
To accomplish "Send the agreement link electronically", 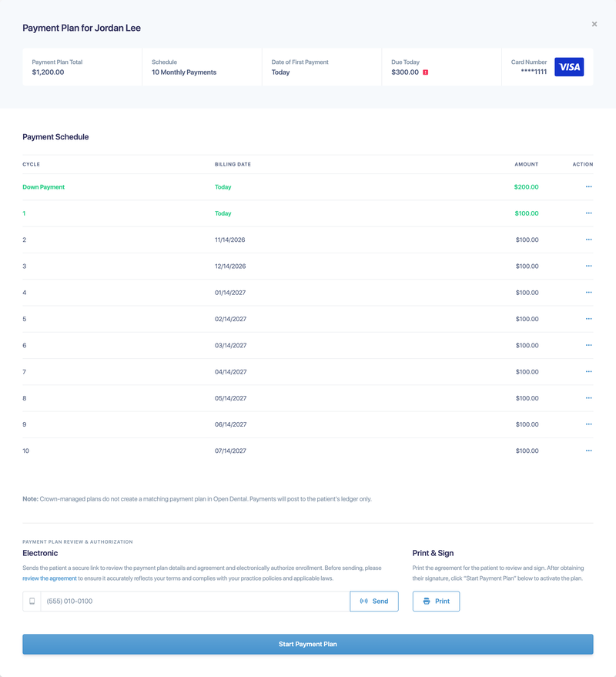I will (373, 601).
